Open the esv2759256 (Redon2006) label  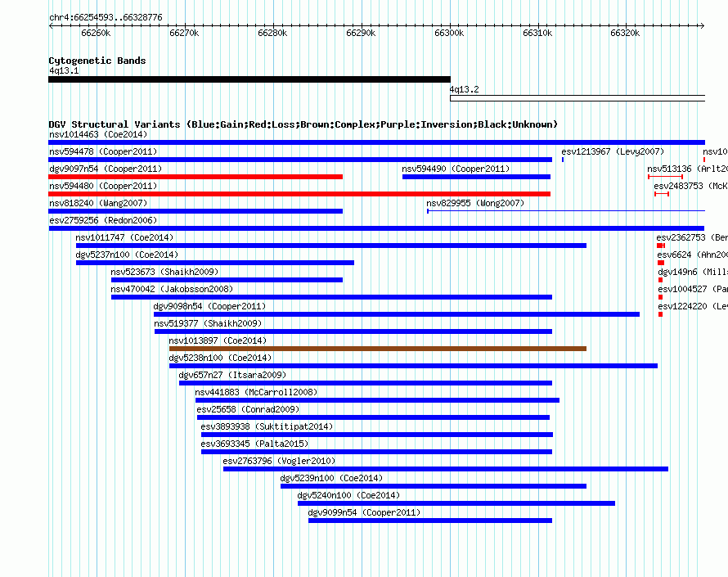click(103, 220)
